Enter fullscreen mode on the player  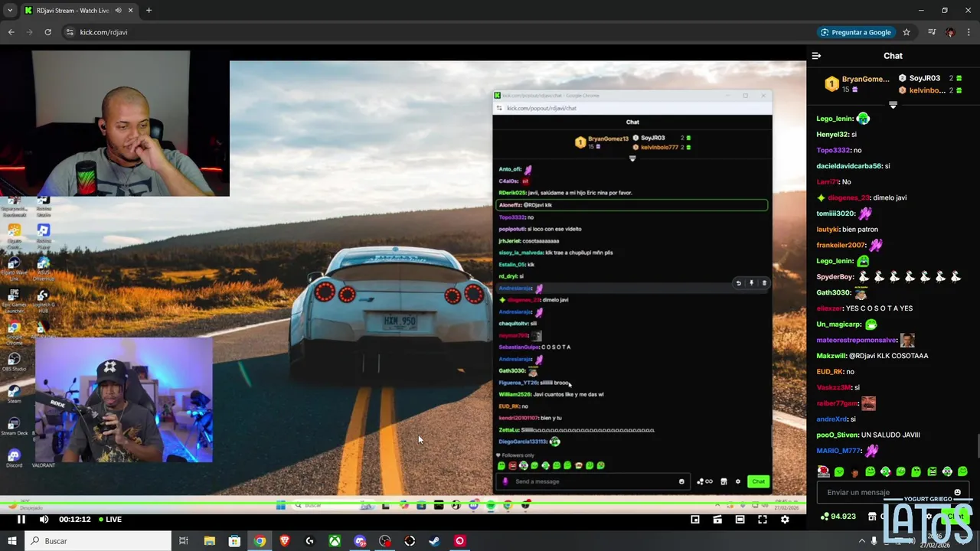pos(763,520)
